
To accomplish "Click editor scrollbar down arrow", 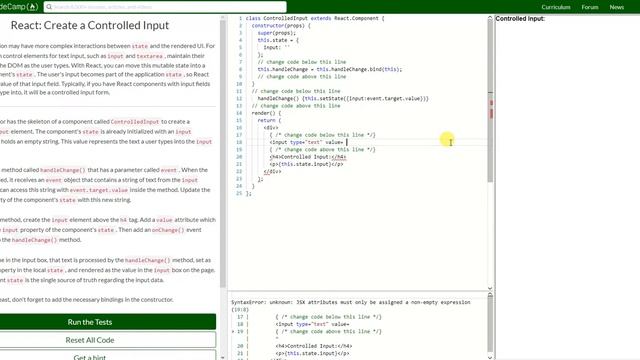I will pos(490,288).
